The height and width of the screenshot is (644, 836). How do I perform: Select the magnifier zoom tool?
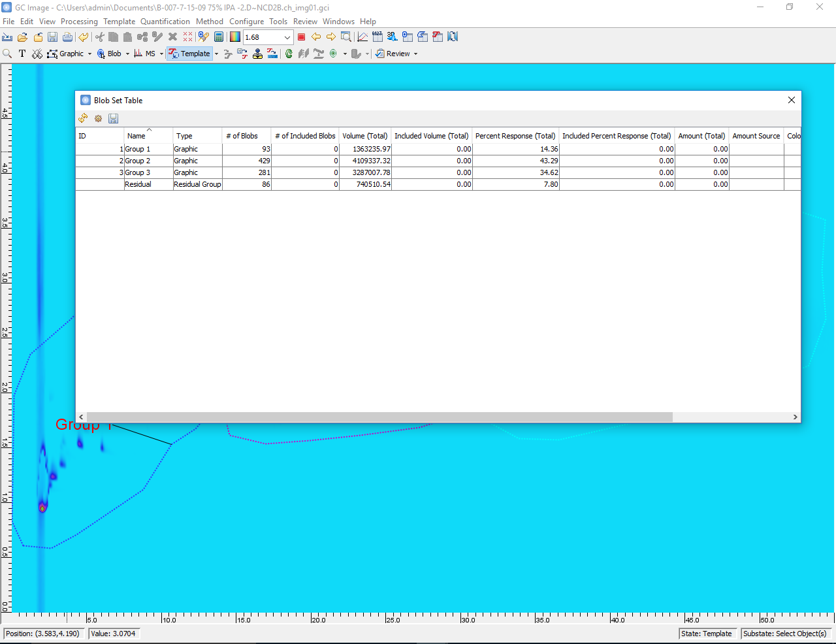tap(7, 54)
